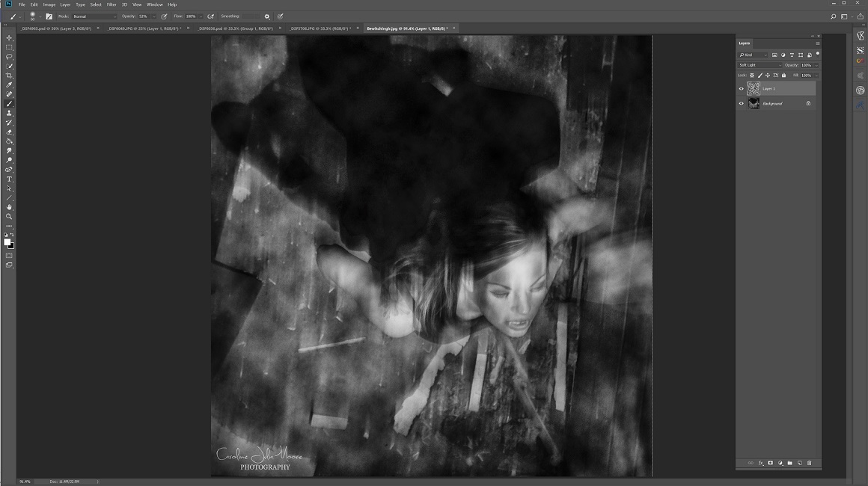Screen dimensions: 868x486
Task: Open the Soft Light blend mode dropdown
Action: pyautogui.click(x=759, y=65)
